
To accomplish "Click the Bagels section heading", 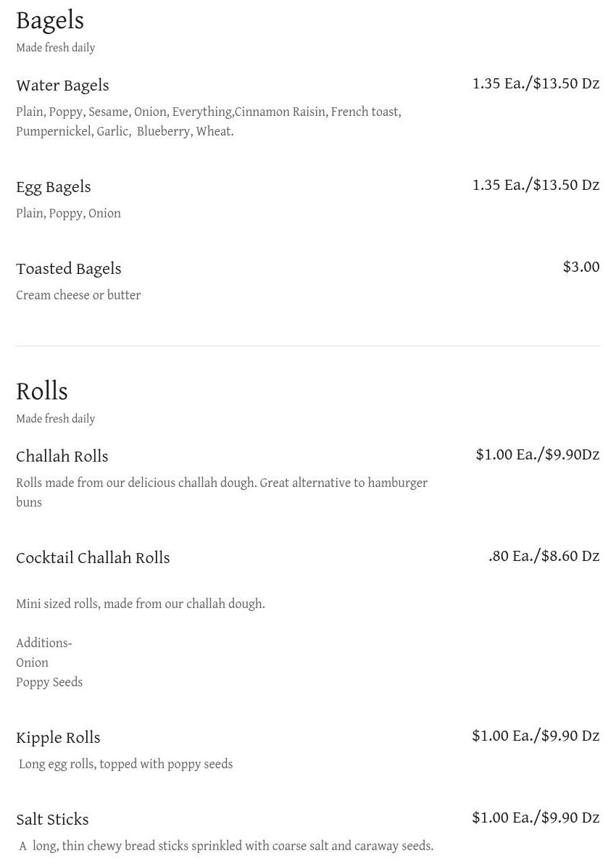I will [50, 20].
